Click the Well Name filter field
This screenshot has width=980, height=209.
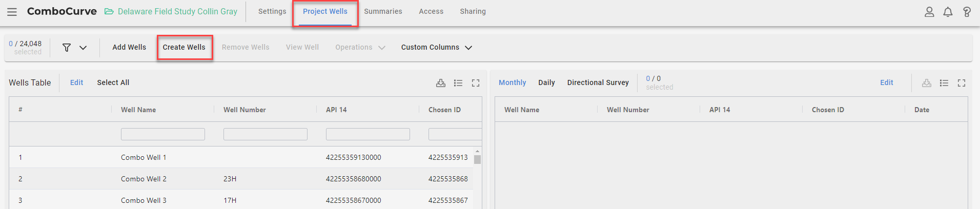click(163, 134)
